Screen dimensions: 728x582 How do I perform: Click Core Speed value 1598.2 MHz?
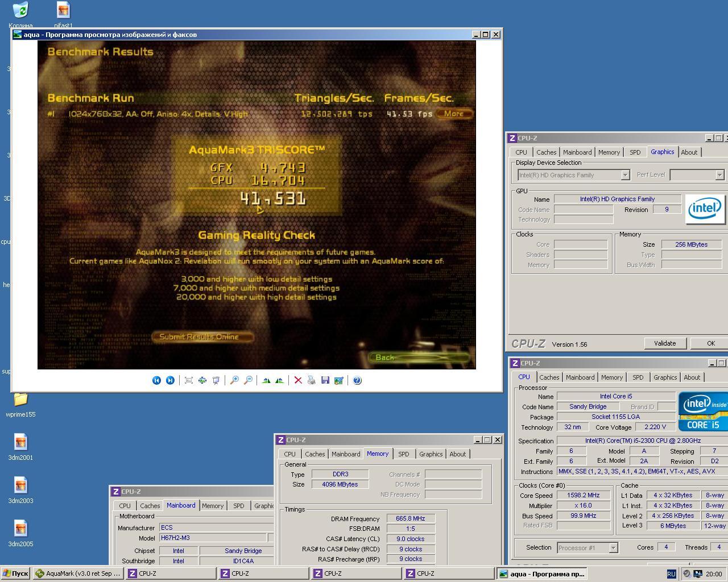584,495
